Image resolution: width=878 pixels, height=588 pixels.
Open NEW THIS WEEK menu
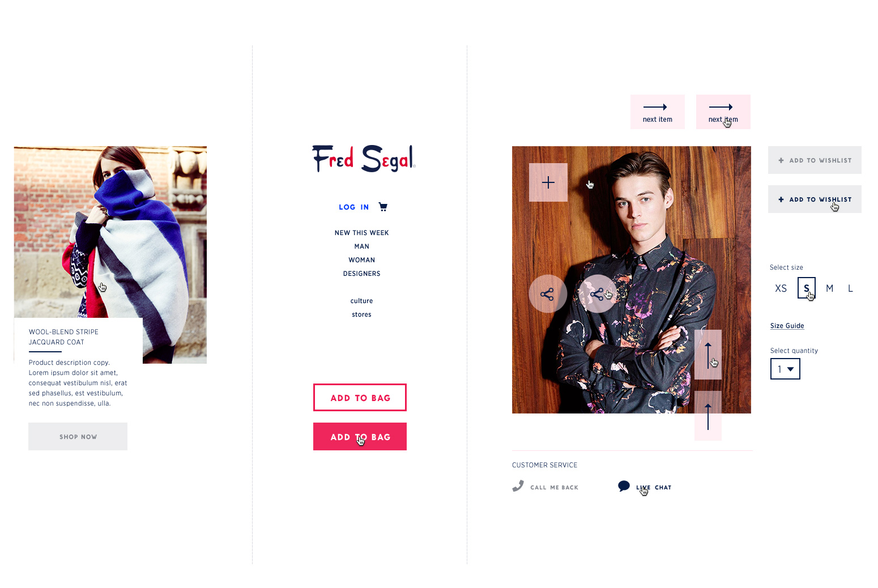361,233
